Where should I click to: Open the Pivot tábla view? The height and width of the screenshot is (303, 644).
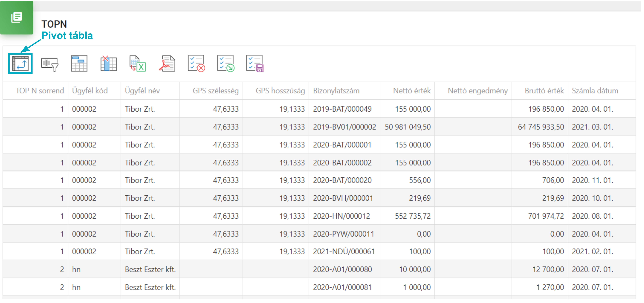tap(20, 64)
